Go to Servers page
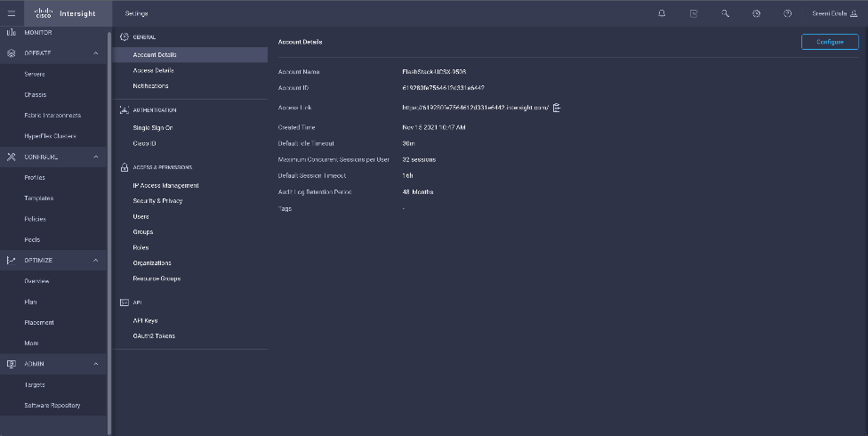 pos(35,74)
